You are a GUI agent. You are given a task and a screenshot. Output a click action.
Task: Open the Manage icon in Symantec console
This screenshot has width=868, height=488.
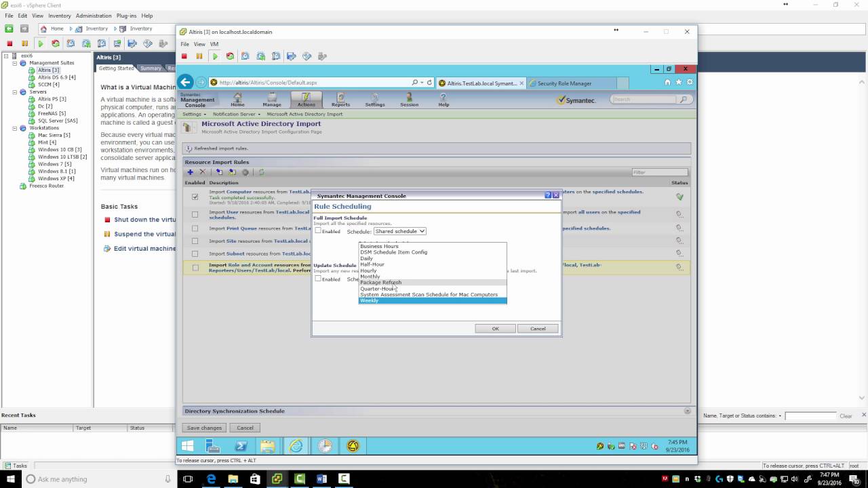(272, 100)
